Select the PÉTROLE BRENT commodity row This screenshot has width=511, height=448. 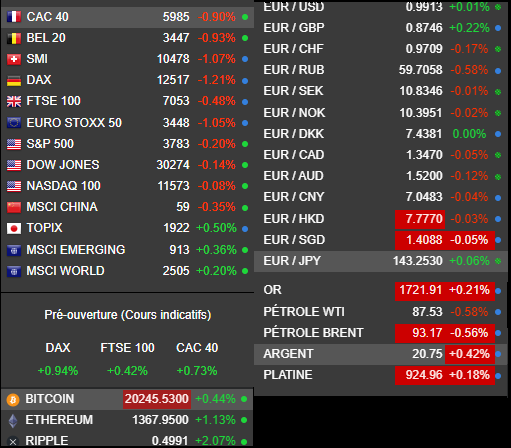(x=381, y=333)
